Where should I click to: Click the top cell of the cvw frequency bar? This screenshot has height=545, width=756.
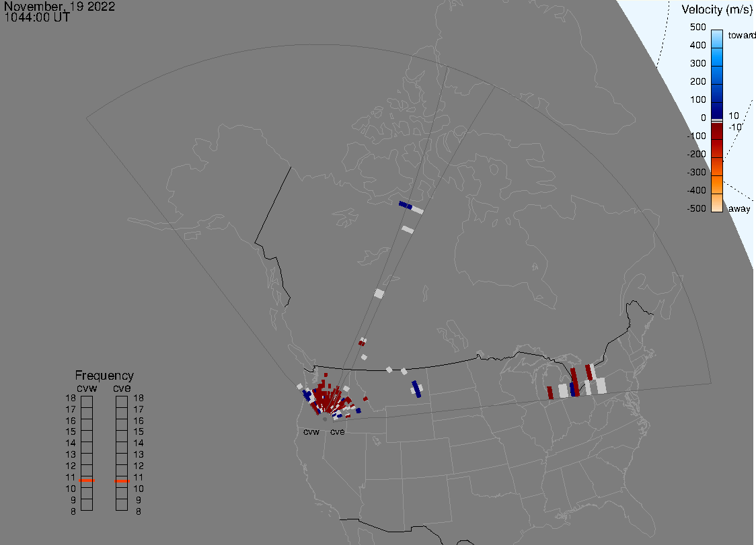click(x=87, y=402)
